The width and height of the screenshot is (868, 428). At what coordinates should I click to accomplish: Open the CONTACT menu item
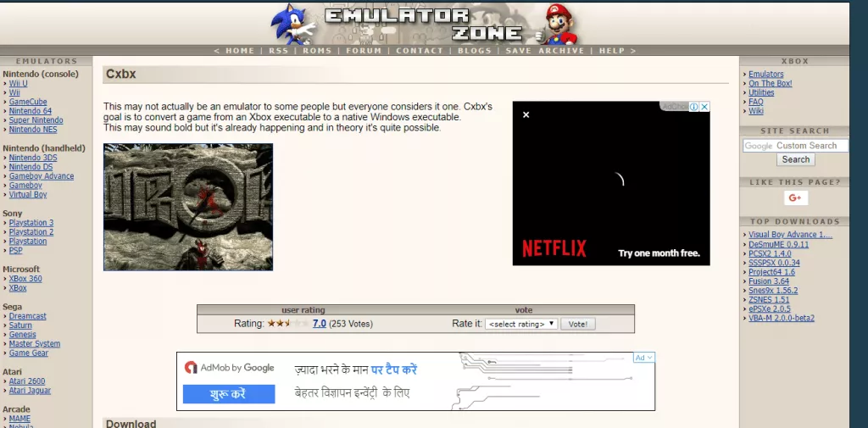420,50
